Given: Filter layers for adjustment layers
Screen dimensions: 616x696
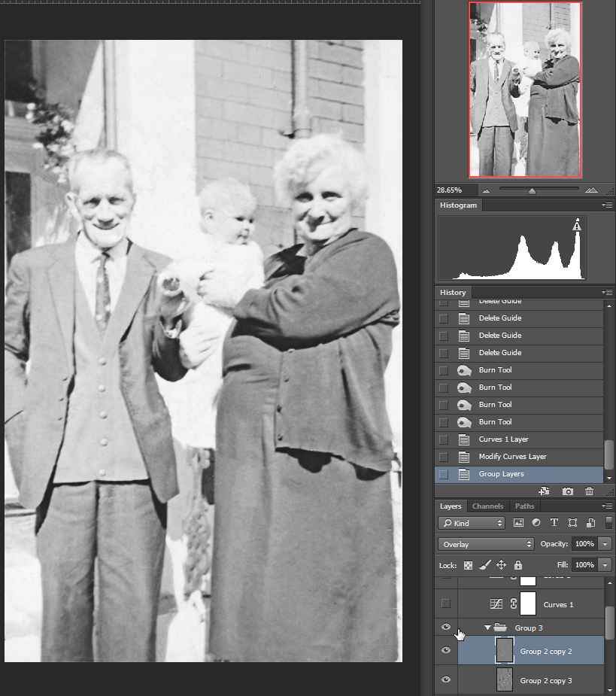Looking at the screenshot, I should tap(536, 522).
